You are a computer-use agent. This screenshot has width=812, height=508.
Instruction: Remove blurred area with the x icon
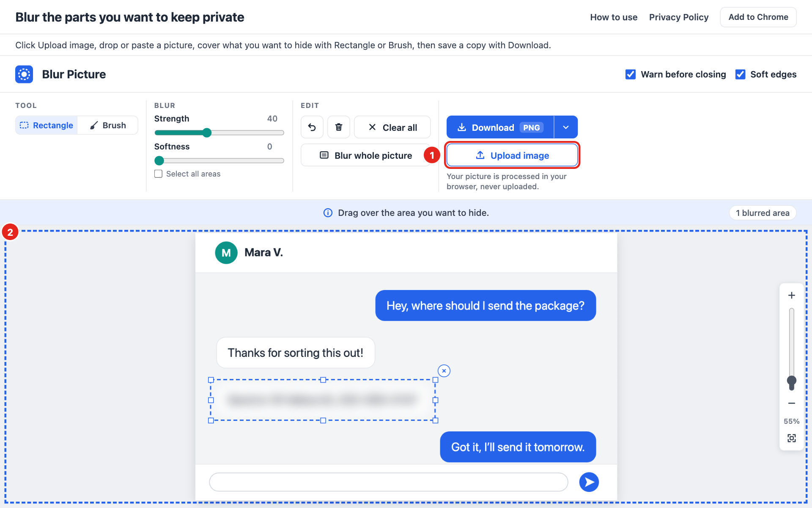tap(444, 371)
